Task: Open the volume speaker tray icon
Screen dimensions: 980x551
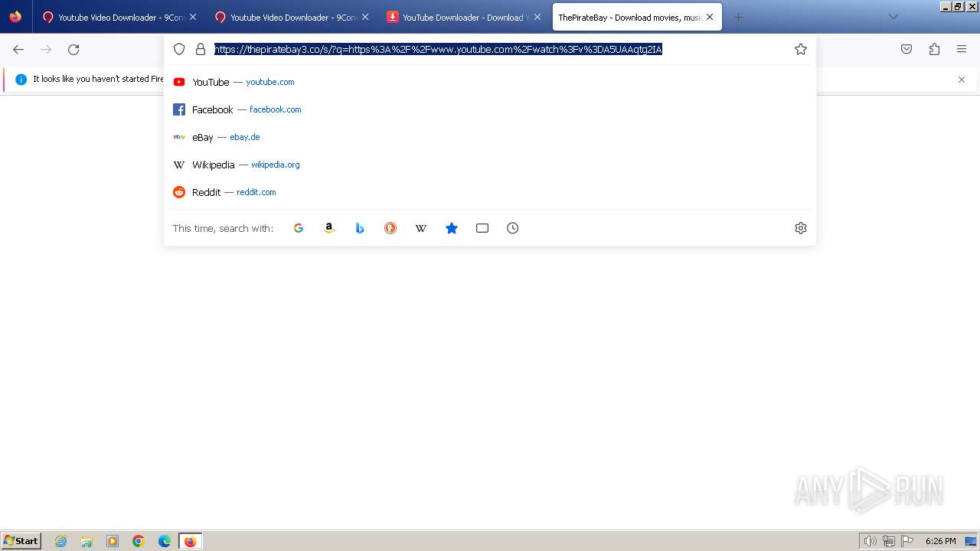Action: [x=871, y=541]
